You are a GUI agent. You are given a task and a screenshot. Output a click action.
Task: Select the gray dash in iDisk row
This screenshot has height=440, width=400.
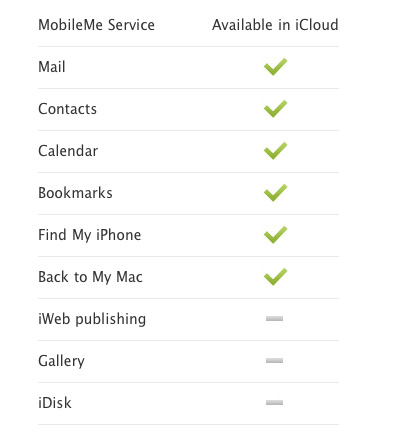[274, 402]
